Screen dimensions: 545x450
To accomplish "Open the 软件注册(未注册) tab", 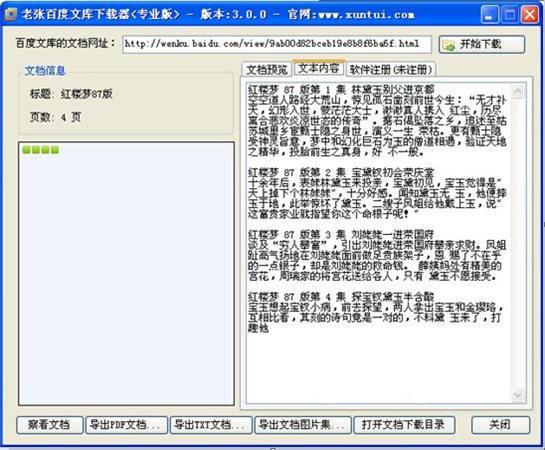I will coord(391,69).
